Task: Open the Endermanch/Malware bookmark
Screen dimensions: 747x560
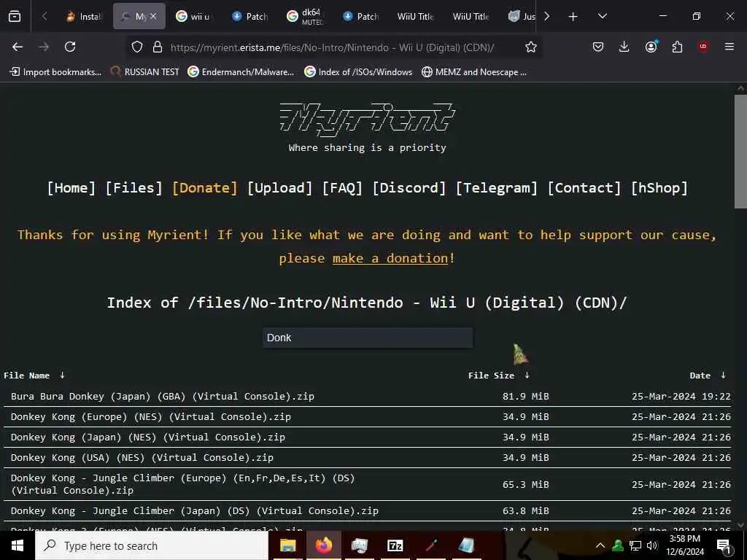Action: (241, 72)
